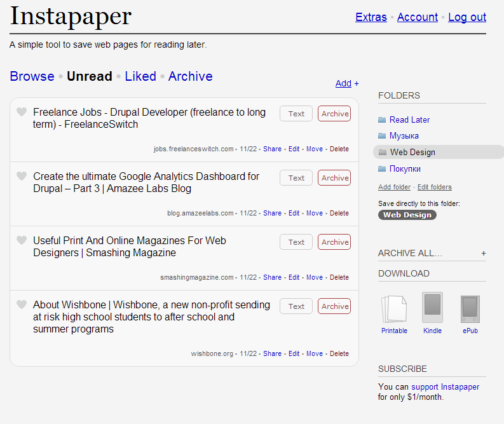Click the Покупки folder icon
Screen dimensions: 504x424
coord(382,168)
